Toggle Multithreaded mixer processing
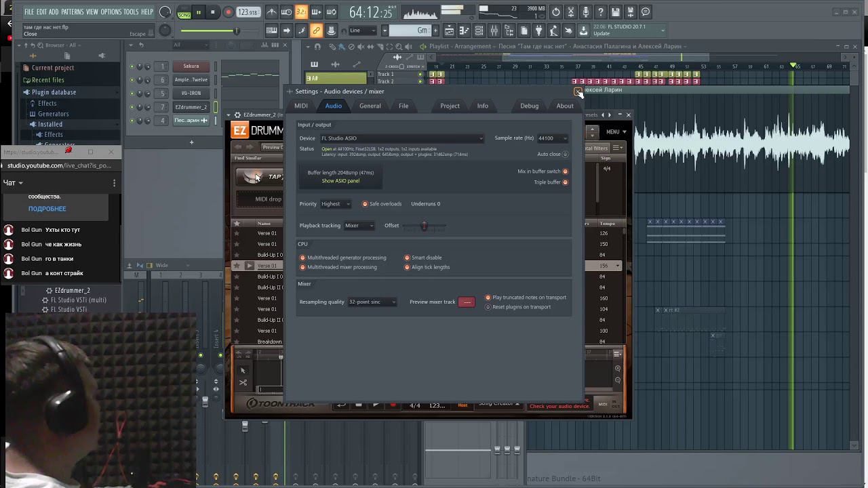 coord(302,267)
